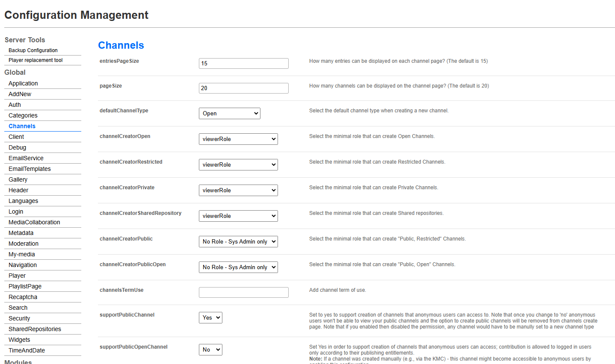Open PlaylistPage settings

coord(25,286)
